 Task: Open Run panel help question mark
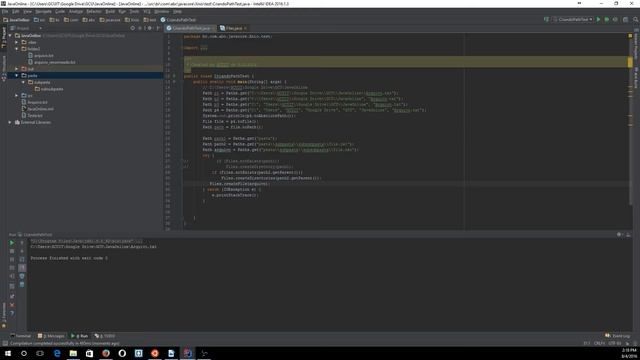(12, 313)
